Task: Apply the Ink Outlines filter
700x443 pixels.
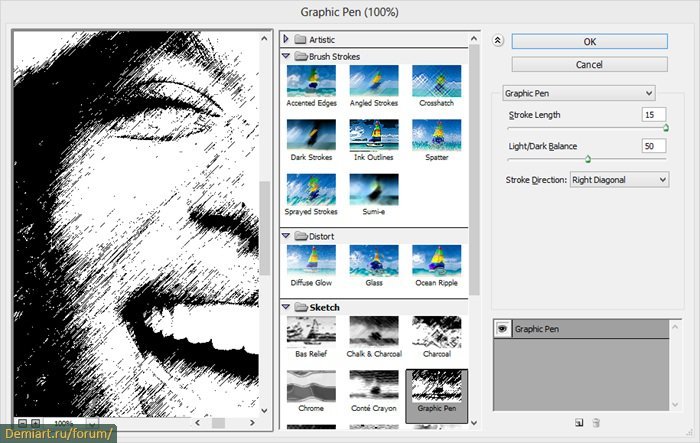Action: (373, 137)
